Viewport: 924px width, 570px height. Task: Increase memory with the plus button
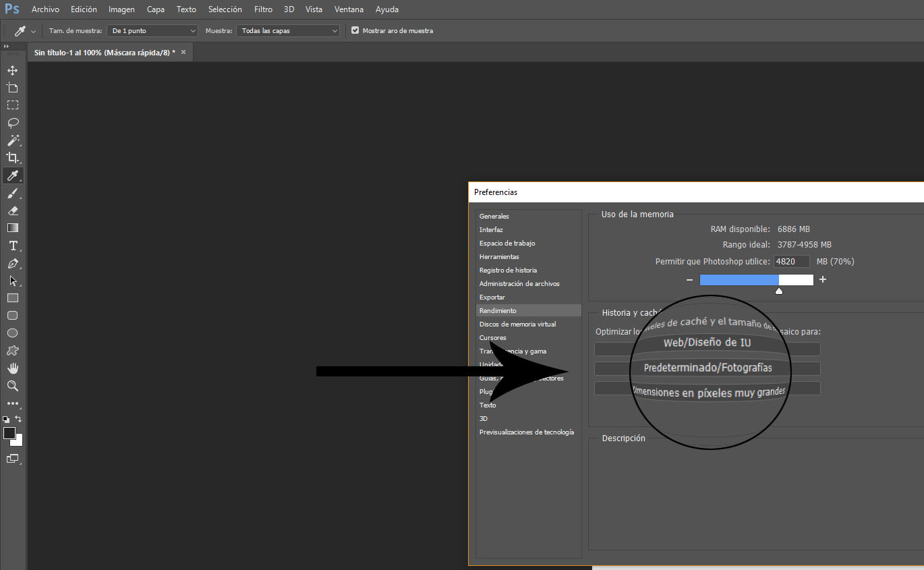point(823,279)
